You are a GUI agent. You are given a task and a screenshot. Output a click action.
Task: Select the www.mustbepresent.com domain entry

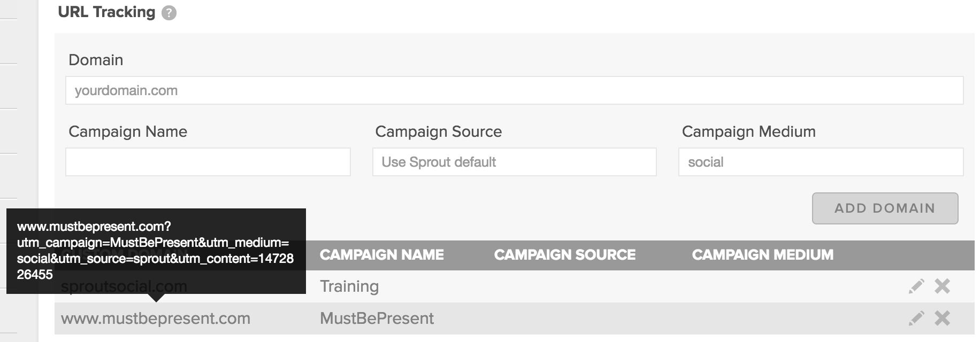156,318
